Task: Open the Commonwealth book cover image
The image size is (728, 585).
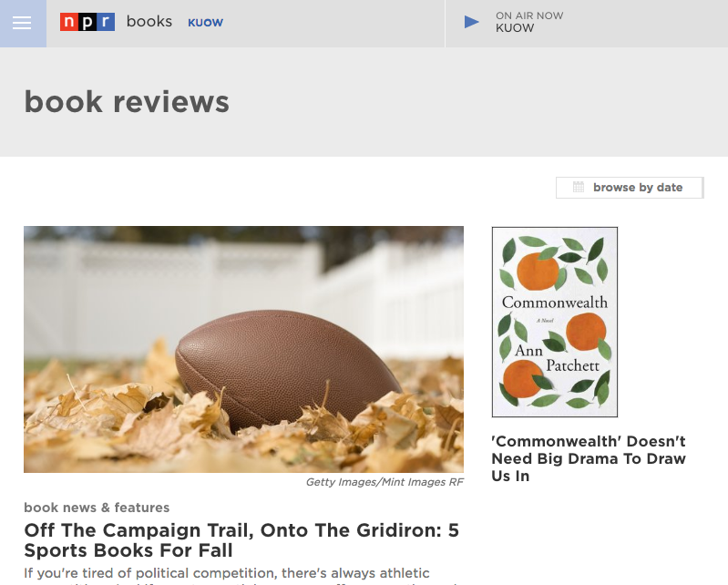Action: tap(554, 322)
